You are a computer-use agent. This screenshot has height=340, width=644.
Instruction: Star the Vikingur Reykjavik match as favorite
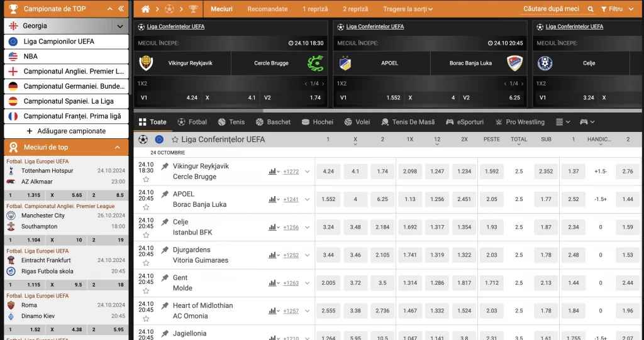click(x=146, y=179)
